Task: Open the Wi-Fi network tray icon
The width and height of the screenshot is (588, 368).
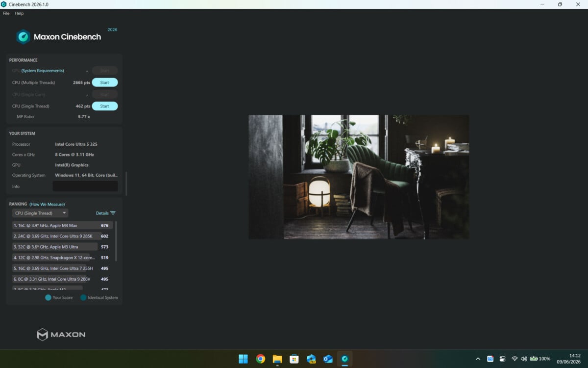Action: pyautogui.click(x=514, y=359)
